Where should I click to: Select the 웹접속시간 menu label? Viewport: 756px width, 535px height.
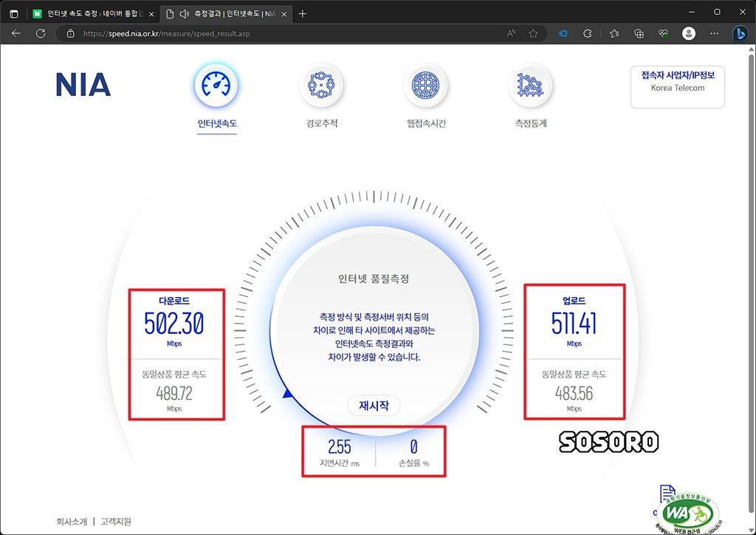[x=426, y=123]
